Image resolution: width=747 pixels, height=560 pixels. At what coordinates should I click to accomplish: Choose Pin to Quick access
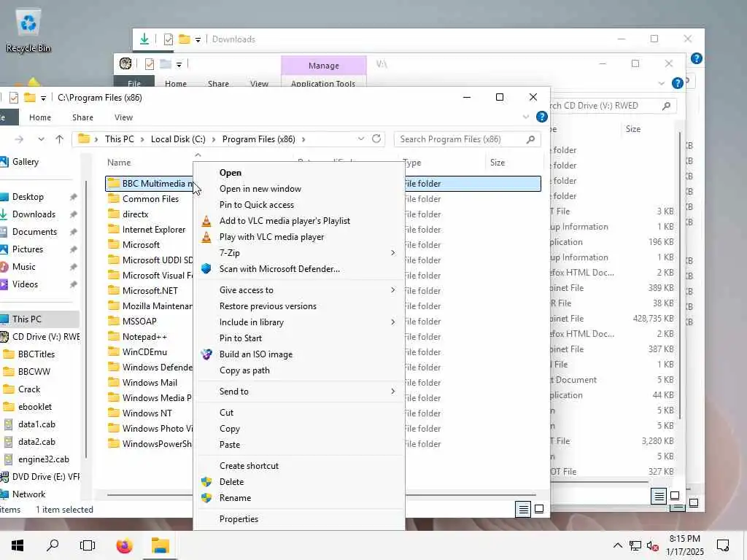click(x=298, y=205)
